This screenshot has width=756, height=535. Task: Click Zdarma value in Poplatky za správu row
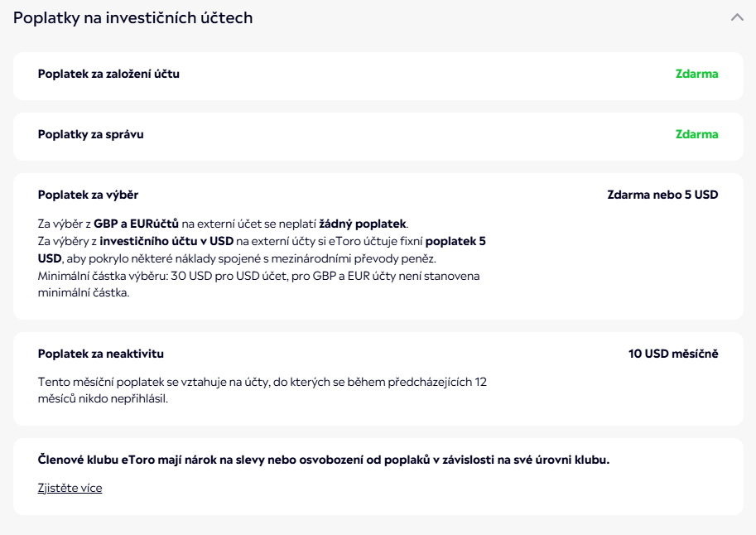pos(696,134)
